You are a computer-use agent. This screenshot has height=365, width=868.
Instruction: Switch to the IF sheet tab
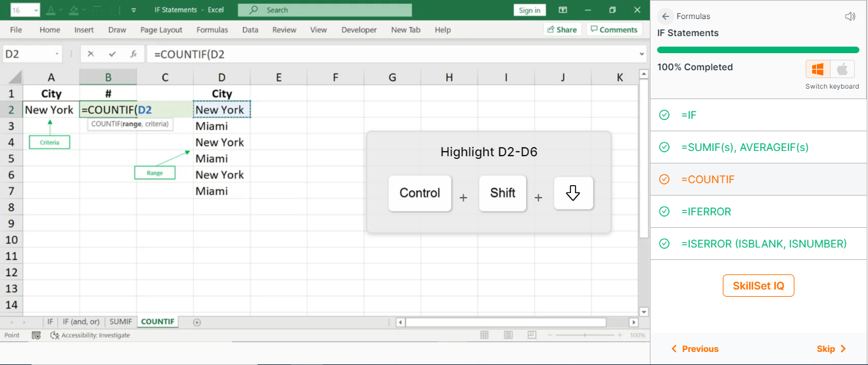click(x=51, y=322)
